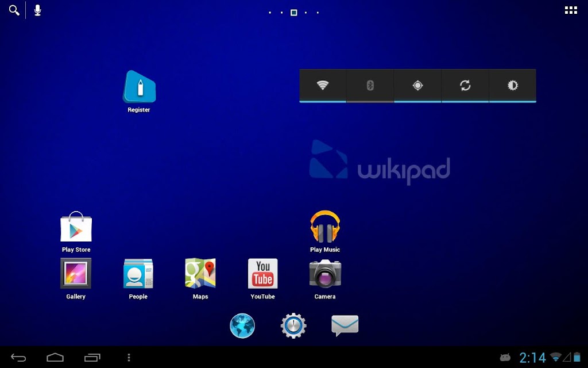Launch the Maps app
Image resolution: width=588 pixels, height=368 pixels.
click(x=200, y=279)
